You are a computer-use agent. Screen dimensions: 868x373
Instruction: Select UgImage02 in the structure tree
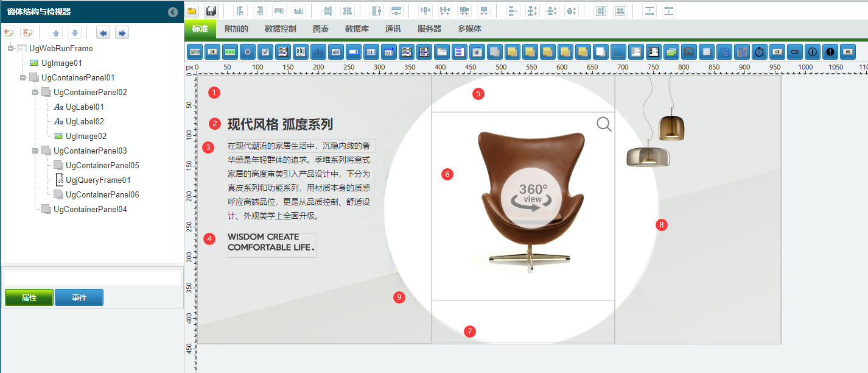point(86,136)
